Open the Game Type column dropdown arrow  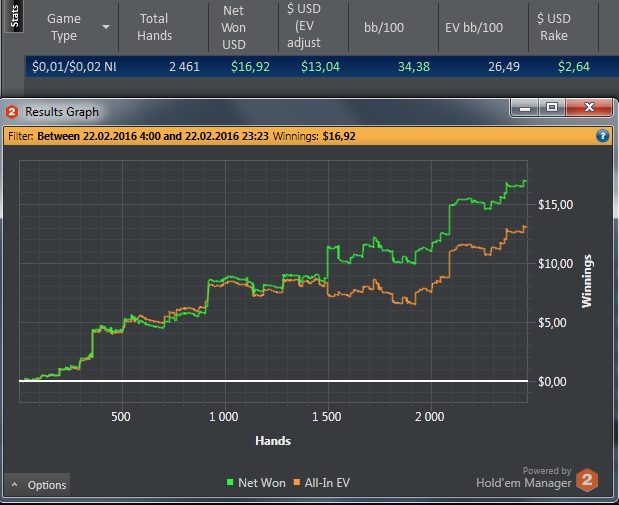coord(106,27)
